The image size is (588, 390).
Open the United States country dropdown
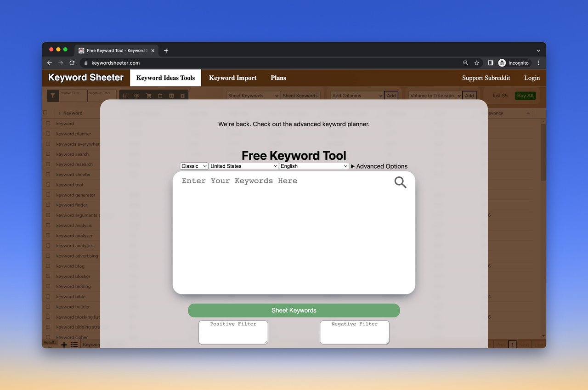pyautogui.click(x=243, y=166)
